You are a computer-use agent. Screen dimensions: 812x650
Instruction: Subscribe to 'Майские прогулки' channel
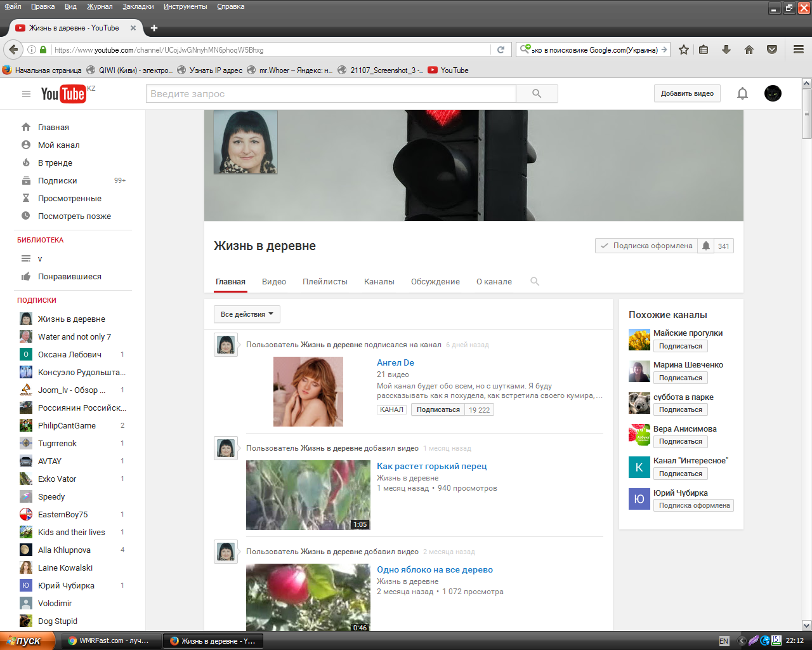click(x=680, y=346)
